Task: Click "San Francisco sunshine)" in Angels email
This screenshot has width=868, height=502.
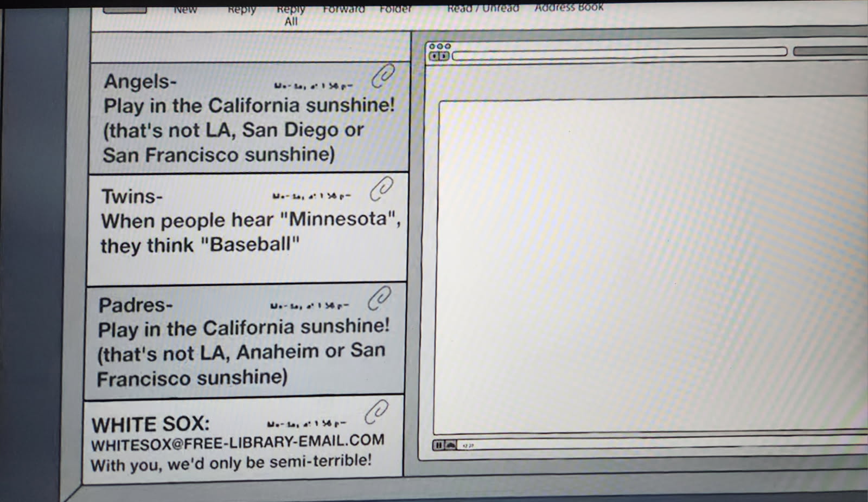Action: point(219,155)
